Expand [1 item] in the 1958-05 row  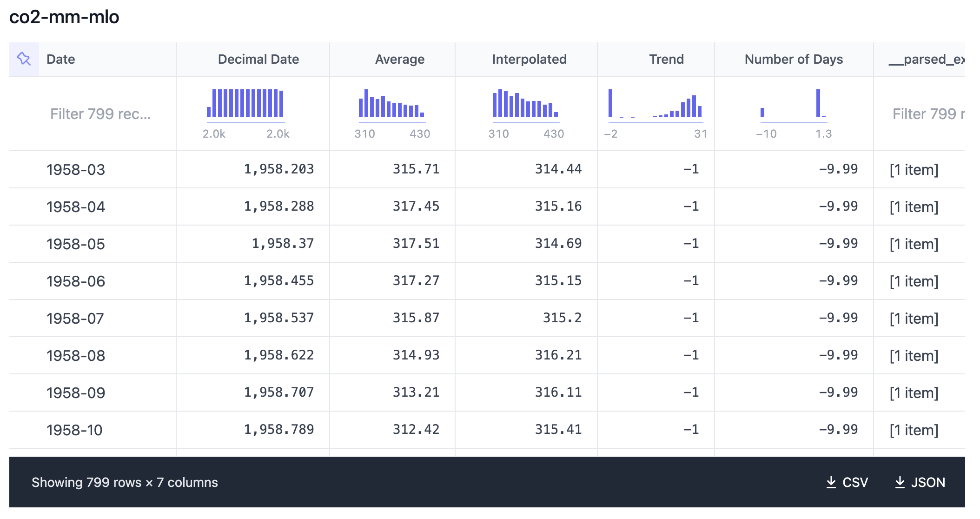pyautogui.click(x=914, y=244)
